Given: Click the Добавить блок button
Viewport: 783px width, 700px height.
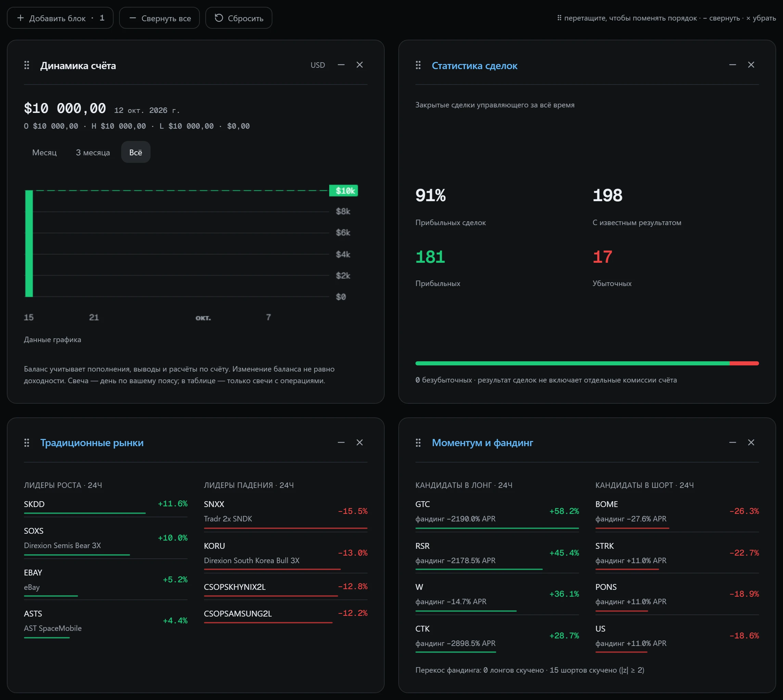Looking at the screenshot, I should [x=60, y=18].
